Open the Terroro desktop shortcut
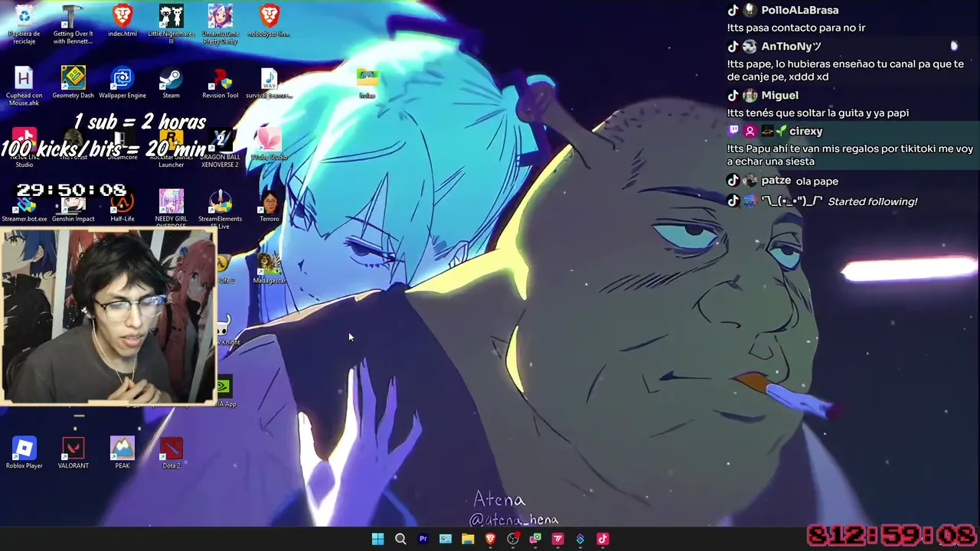The height and width of the screenshot is (551, 980). click(x=269, y=205)
